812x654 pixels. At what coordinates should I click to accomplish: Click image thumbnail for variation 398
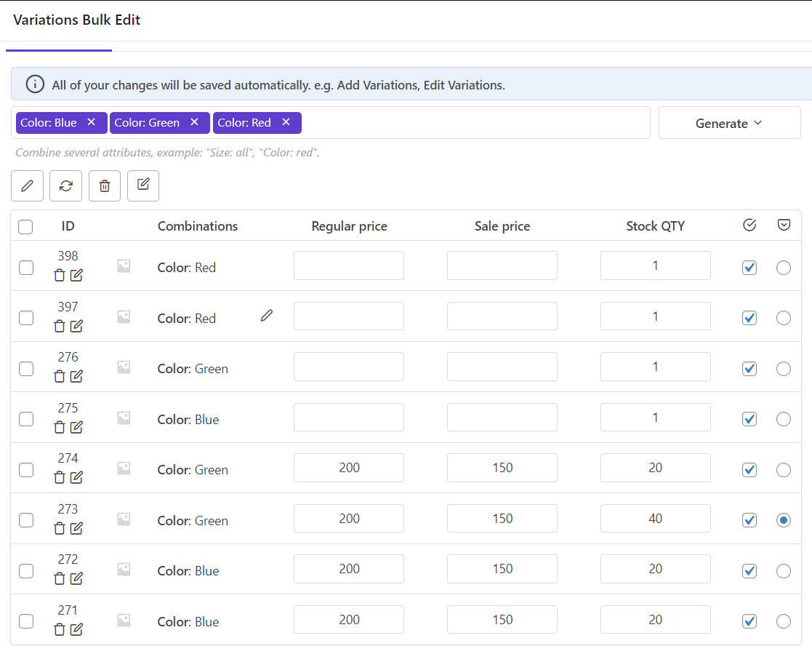[124, 266]
